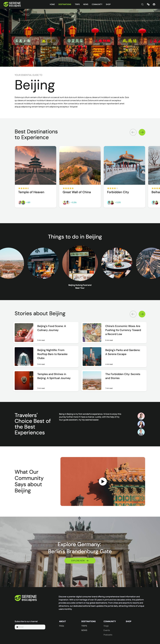Viewport: 160px width, 644px height.
Task: Open the language translate icon
Action: (x=148, y=4)
